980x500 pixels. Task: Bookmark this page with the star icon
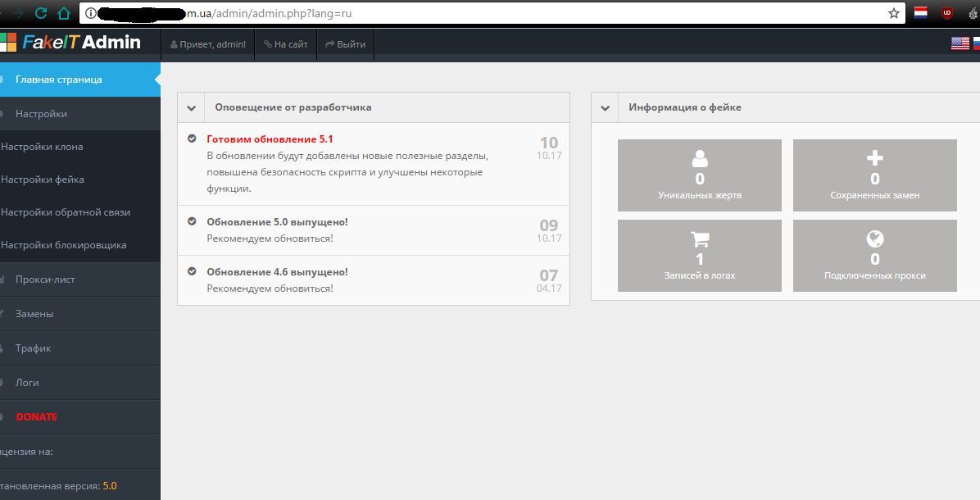894,13
